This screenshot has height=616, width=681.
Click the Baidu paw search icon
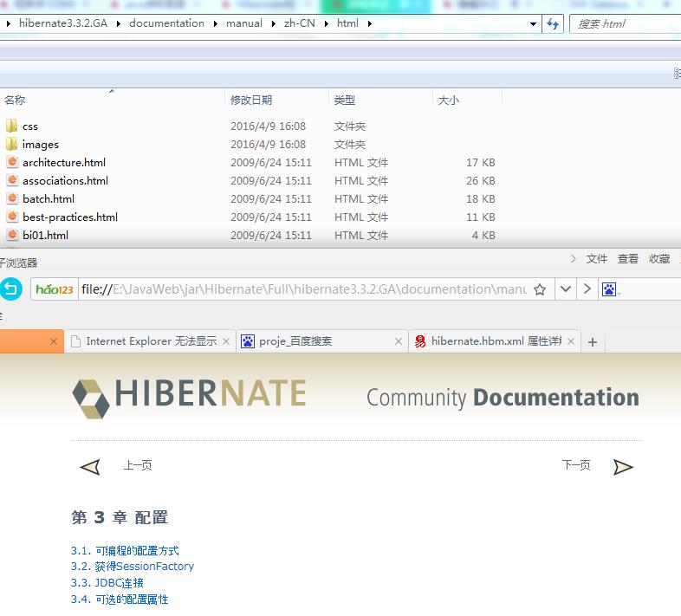609,289
